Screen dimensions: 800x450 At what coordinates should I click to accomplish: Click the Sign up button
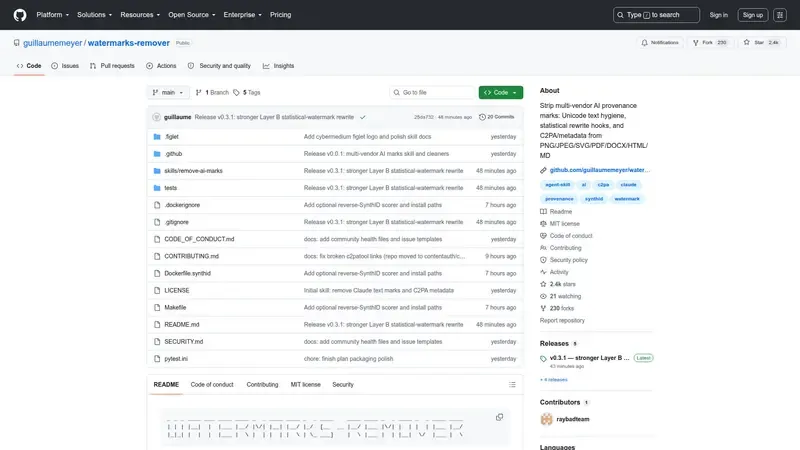753,15
